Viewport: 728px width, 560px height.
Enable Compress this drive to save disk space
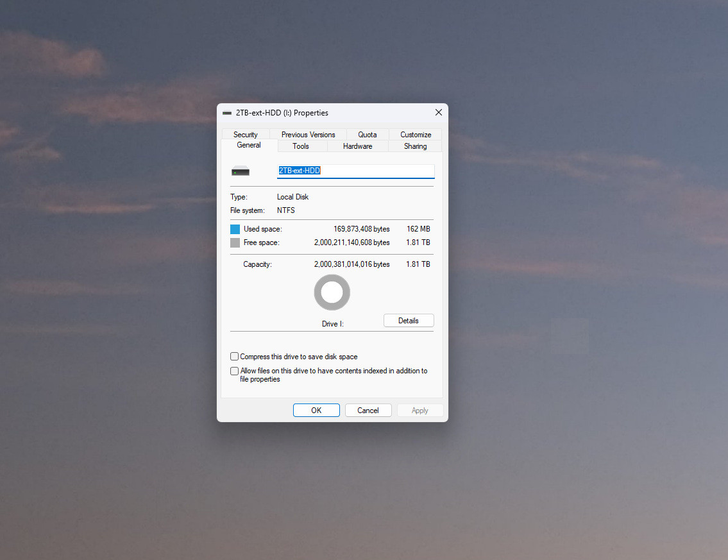(x=235, y=357)
